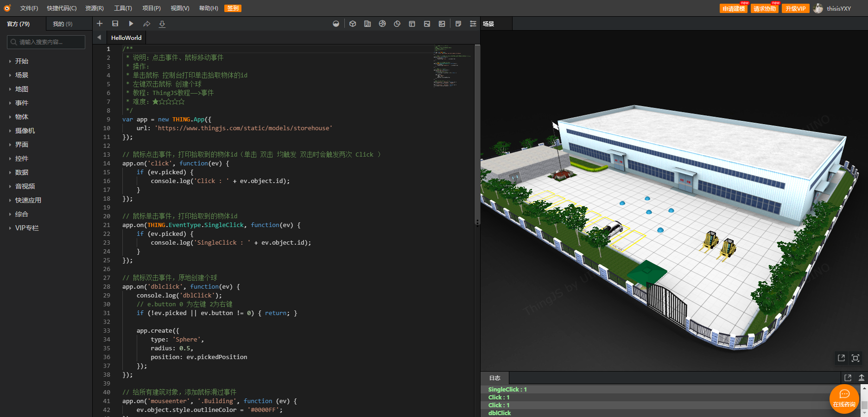Screen dimensions: 868x417
Task: Open the 视图(V) menu
Action: coord(180,8)
